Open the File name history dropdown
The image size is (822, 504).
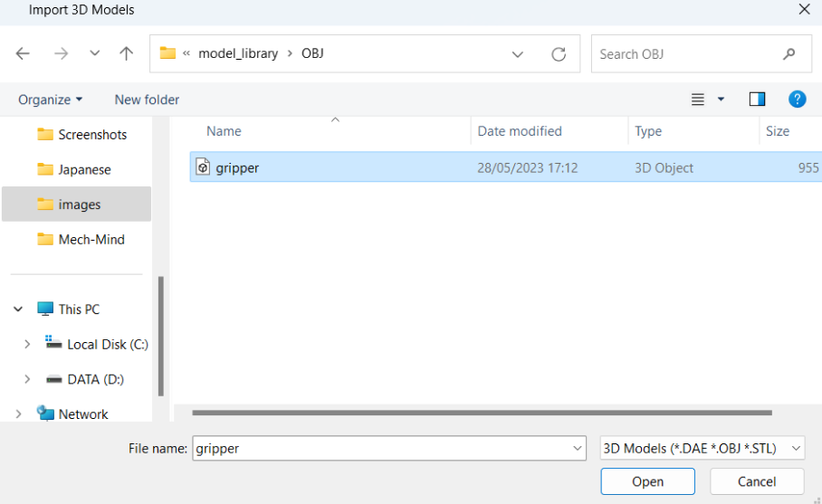(x=578, y=449)
